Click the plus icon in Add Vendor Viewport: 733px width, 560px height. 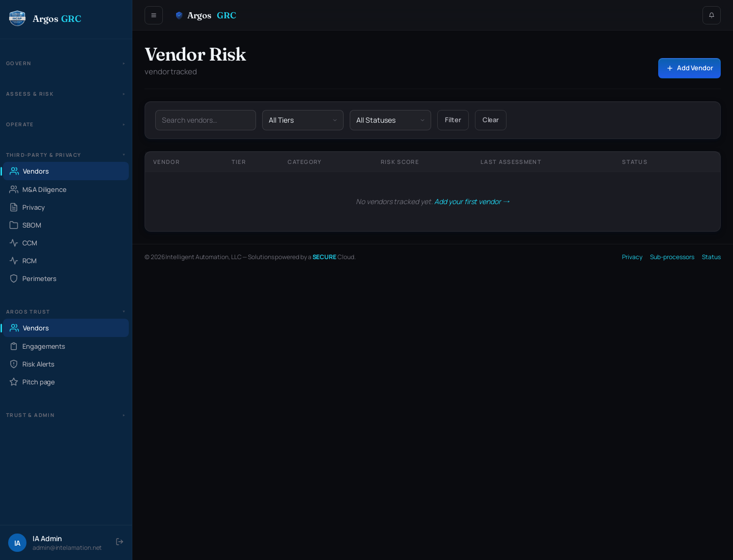670,68
